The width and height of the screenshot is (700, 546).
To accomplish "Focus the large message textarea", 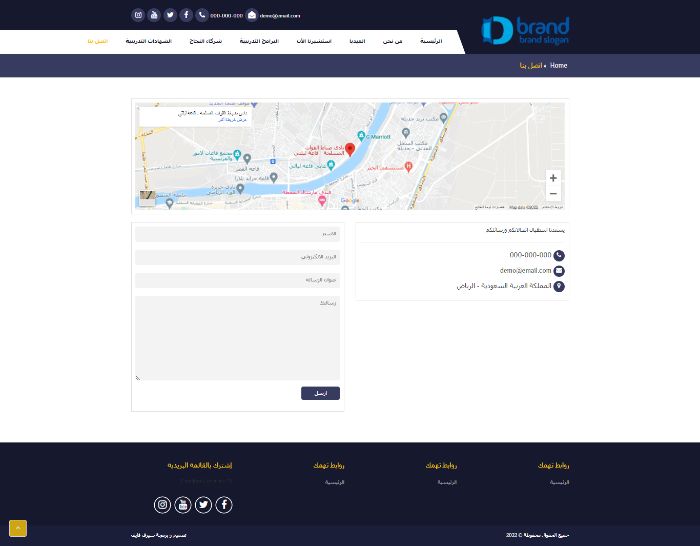I will (x=238, y=338).
